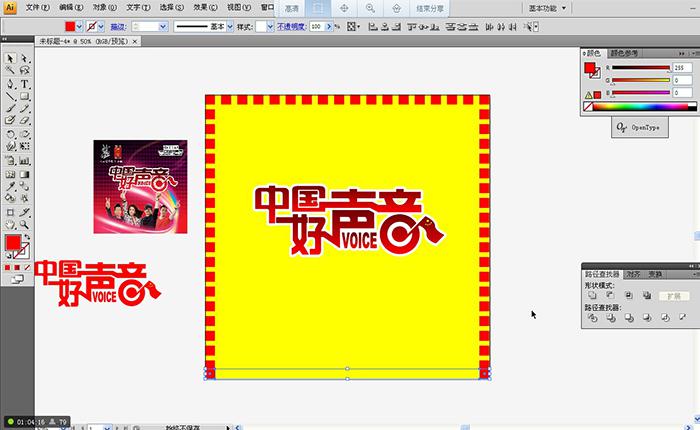Pick the Magic Wand tool
The image size is (700, 430).
tap(10, 71)
